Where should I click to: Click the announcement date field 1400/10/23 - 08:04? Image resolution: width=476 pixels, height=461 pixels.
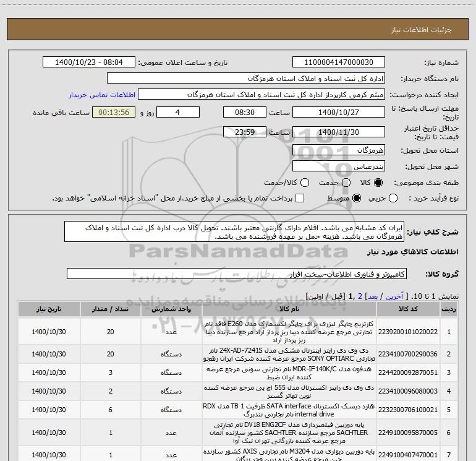(x=88, y=62)
